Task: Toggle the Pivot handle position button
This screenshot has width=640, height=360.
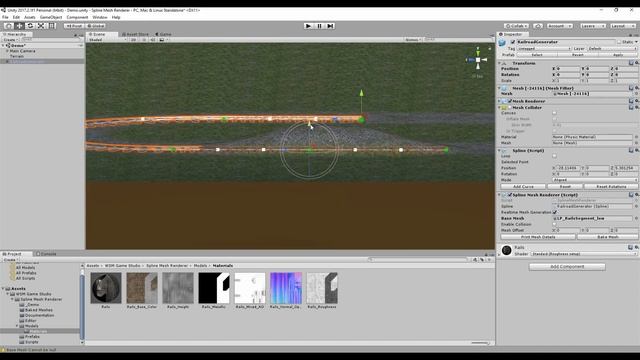Action: pyautogui.click(x=74, y=26)
